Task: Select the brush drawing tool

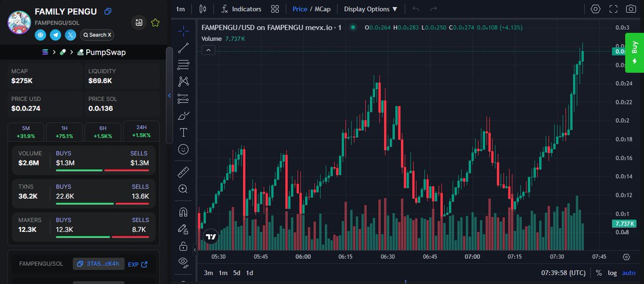Action: point(184,115)
